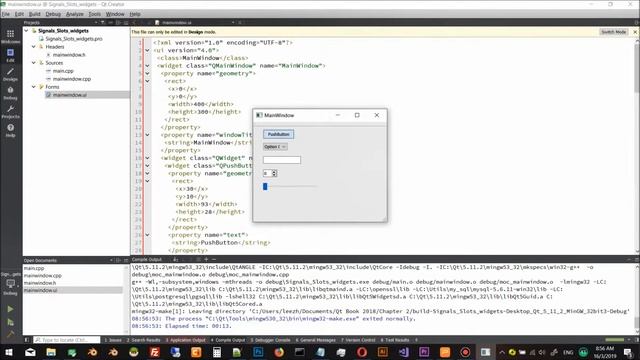Click the Switch Mode button
Viewport: 640px width, 360px height.
pyautogui.click(x=614, y=32)
